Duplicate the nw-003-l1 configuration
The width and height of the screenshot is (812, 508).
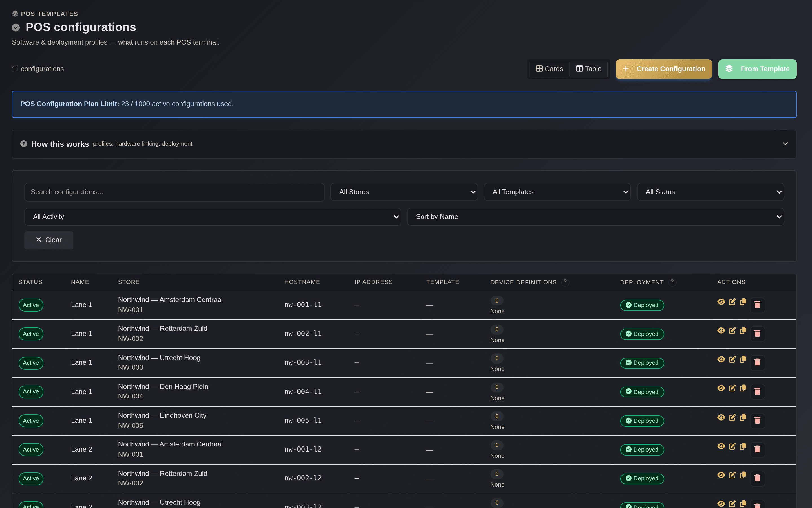(743, 360)
